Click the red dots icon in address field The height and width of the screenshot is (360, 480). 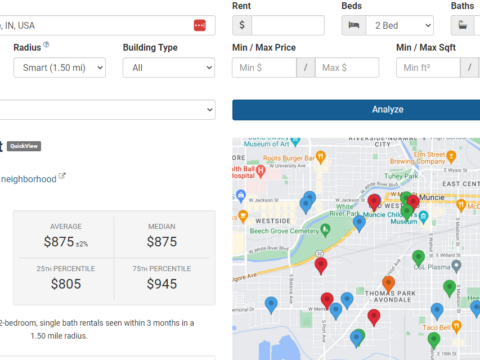click(x=200, y=25)
